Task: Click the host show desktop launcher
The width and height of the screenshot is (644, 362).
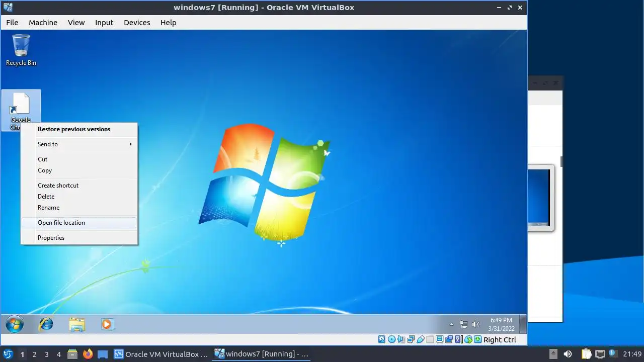Action: click(x=103, y=354)
